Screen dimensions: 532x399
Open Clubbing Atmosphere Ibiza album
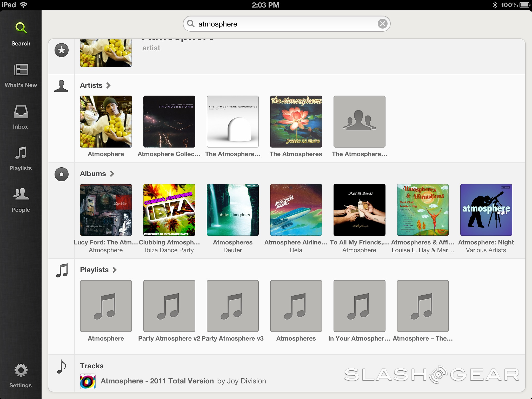169,210
